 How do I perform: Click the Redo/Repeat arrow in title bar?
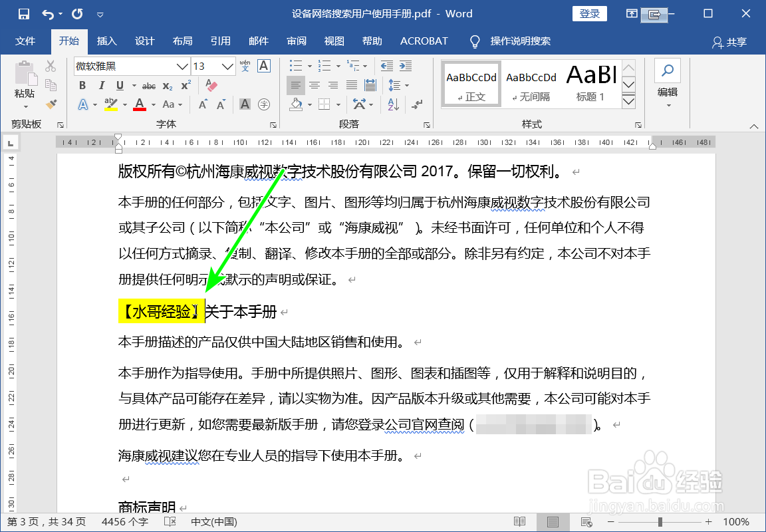[77, 14]
